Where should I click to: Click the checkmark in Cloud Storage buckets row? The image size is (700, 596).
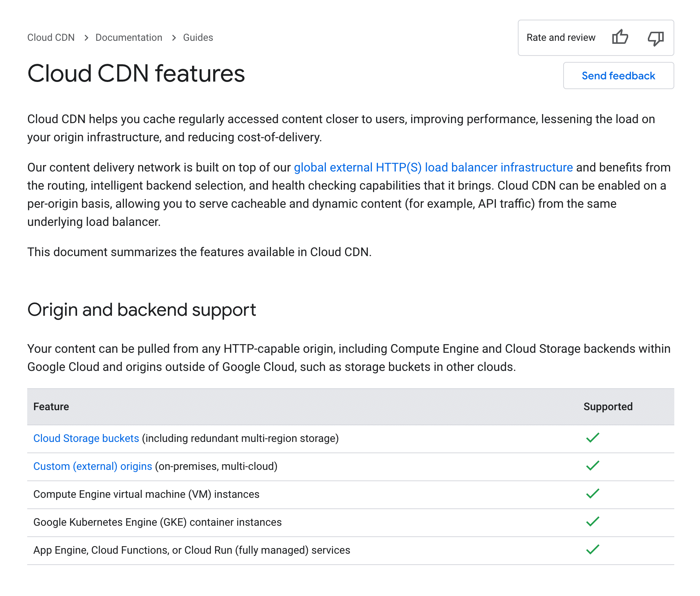pos(593,437)
